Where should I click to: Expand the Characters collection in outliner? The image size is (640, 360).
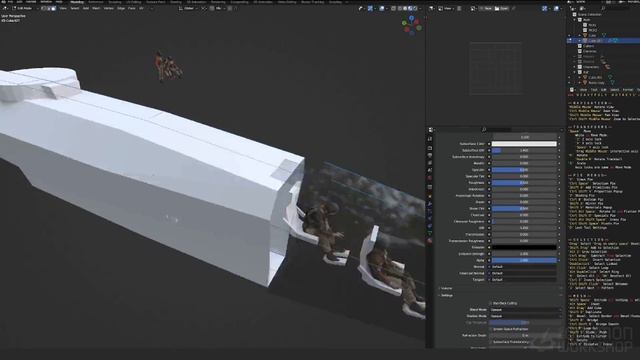(x=575, y=67)
